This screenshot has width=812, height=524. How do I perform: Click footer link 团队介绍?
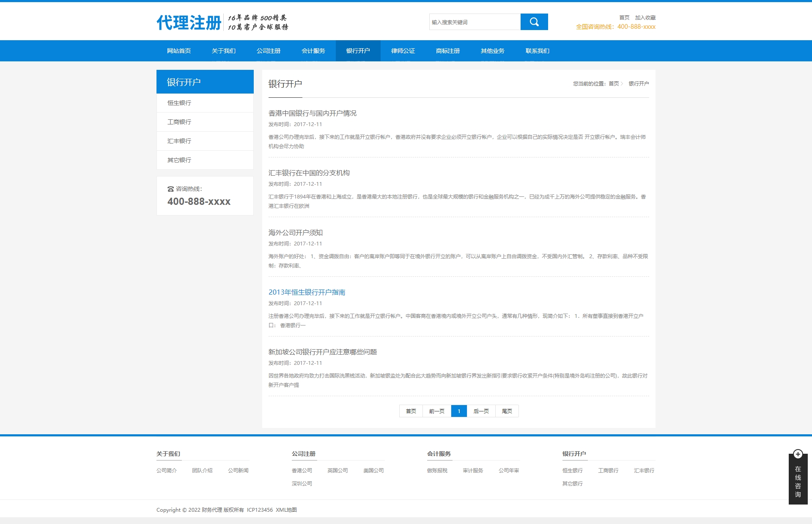tap(203, 471)
